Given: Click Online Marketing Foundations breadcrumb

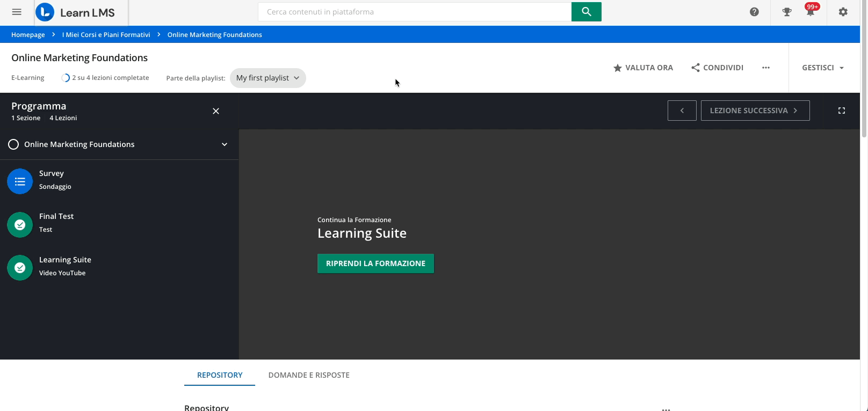Looking at the screenshot, I should pyautogui.click(x=215, y=34).
